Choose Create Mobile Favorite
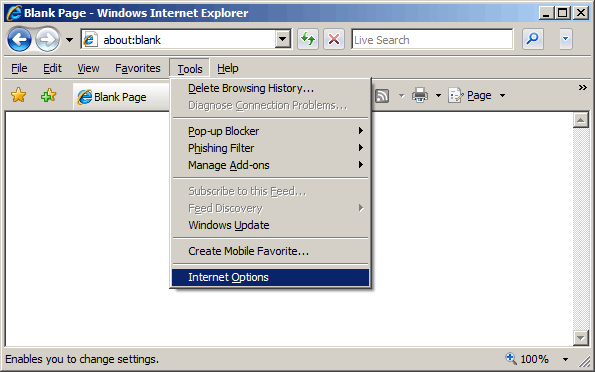 [x=270, y=251]
